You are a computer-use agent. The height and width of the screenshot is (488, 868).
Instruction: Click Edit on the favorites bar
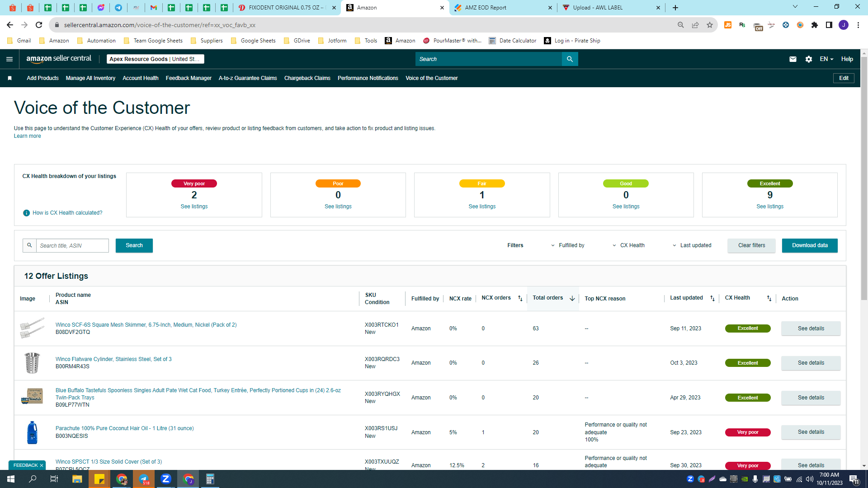(844, 78)
